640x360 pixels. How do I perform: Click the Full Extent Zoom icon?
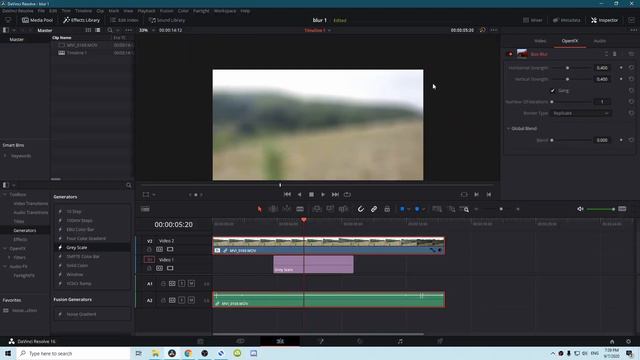[437, 209]
